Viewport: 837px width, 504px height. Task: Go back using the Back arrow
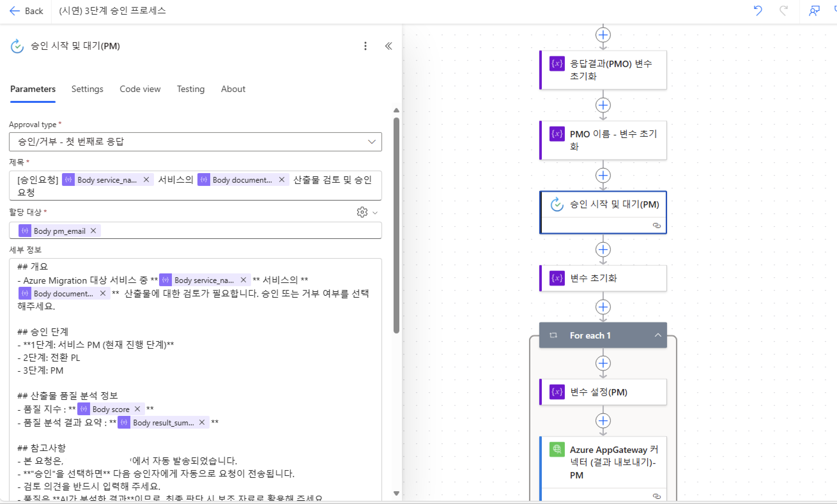click(26, 11)
